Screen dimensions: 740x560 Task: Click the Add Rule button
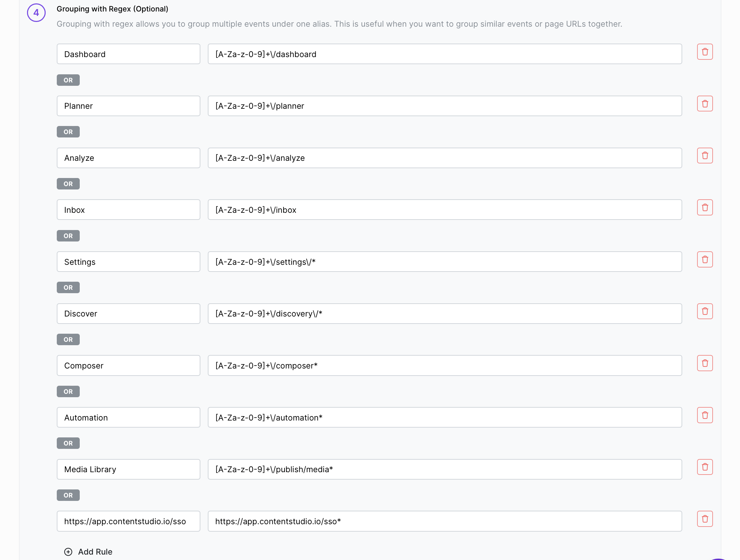coord(95,552)
